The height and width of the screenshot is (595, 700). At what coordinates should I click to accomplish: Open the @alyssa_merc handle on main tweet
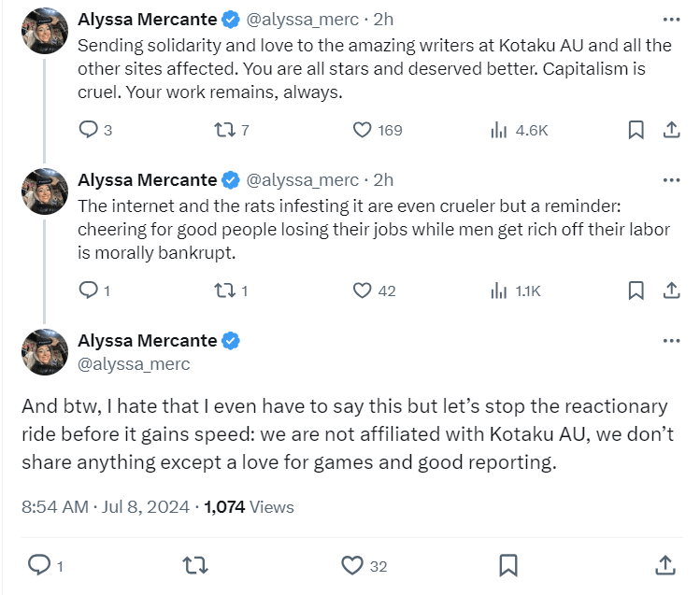point(134,364)
